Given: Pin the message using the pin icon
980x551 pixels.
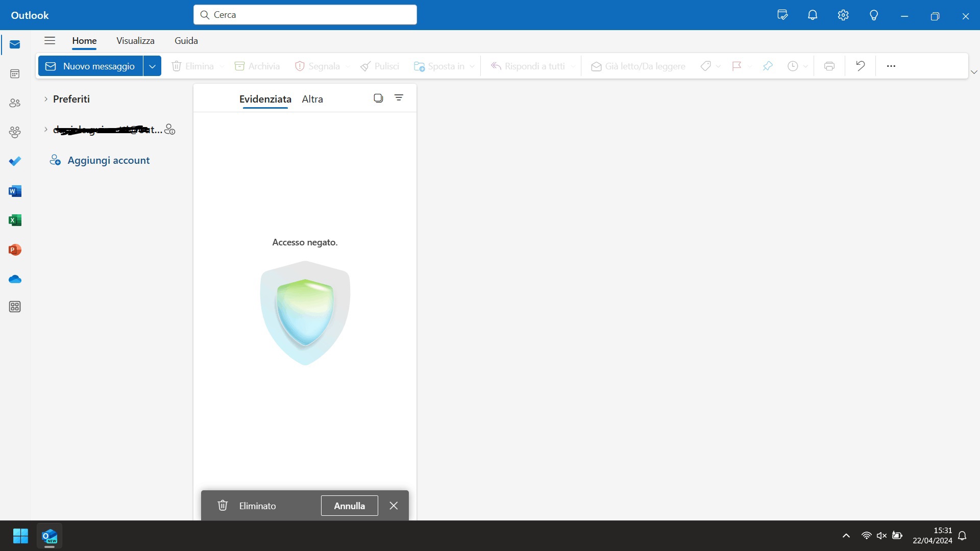Looking at the screenshot, I should (767, 66).
